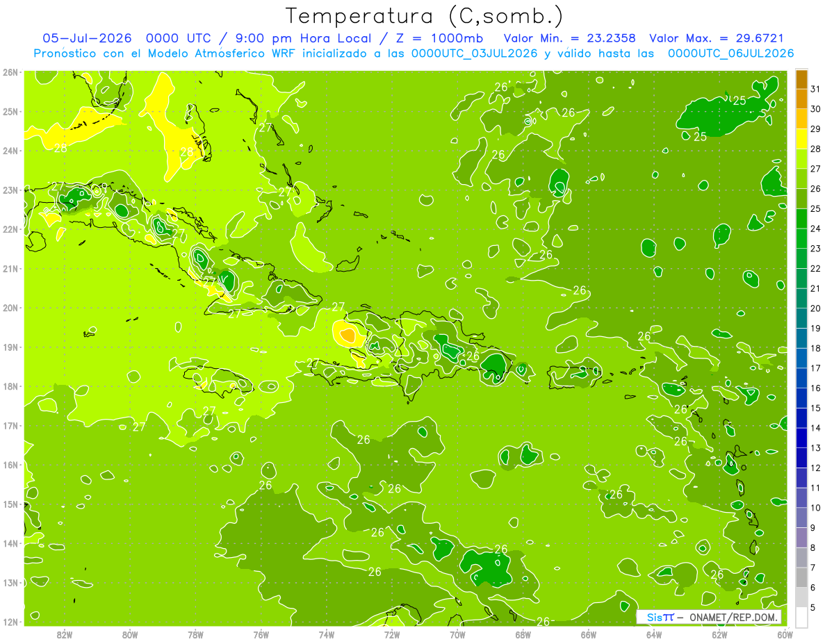Screen dimensions: 834x644
Task: Select valid-until stamp "0000UTC_06JUL2026"
Action: pyautogui.click(x=730, y=53)
